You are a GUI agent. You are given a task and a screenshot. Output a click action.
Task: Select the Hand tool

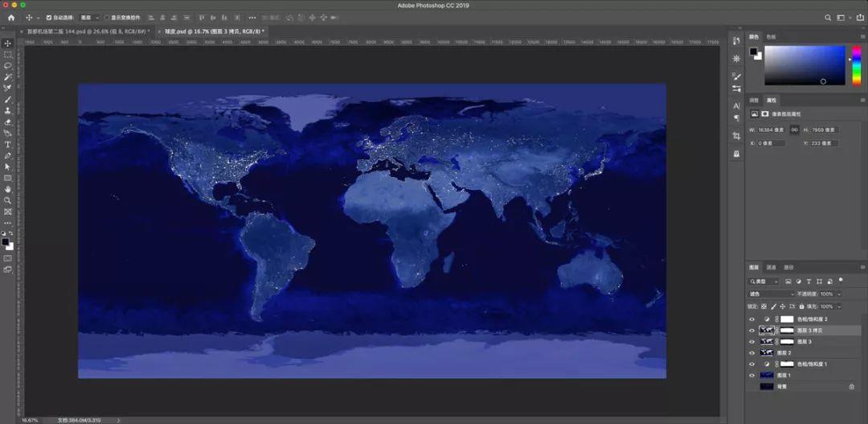[x=8, y=190]
